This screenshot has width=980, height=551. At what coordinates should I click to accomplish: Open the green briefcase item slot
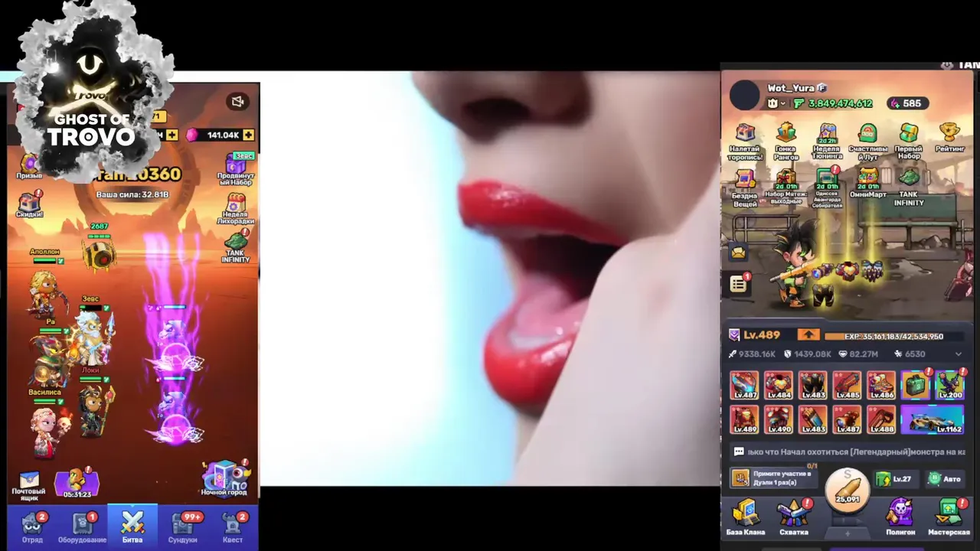tap(915, 385)
